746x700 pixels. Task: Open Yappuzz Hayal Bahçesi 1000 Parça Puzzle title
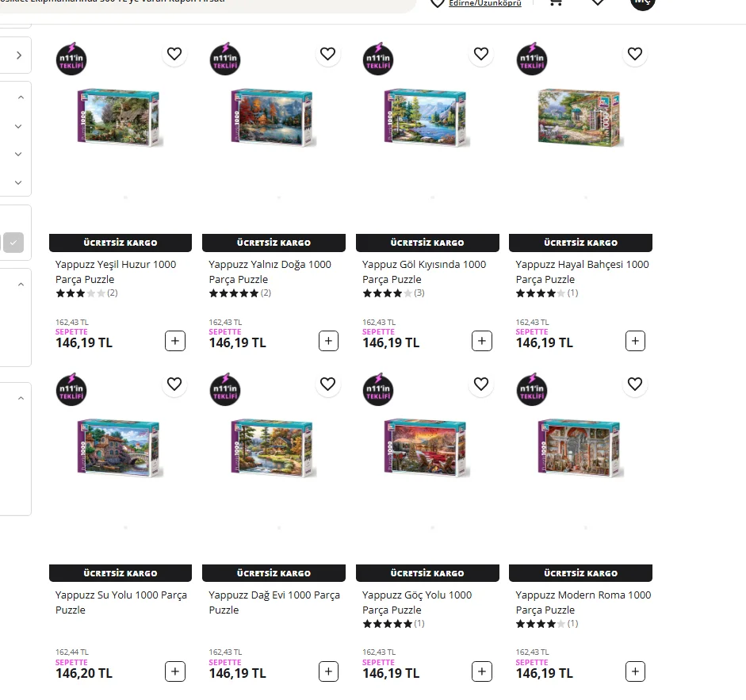(581, 272)
